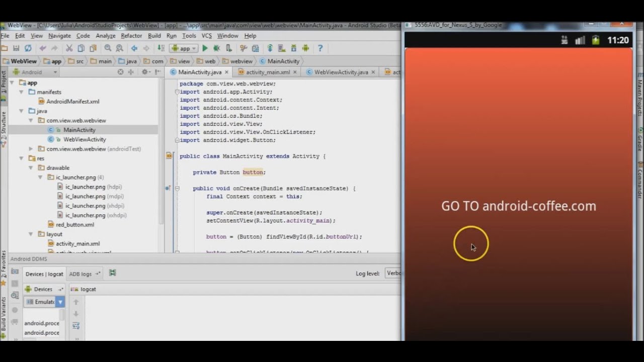The width and height of the screenshot is (644, 362).
Task: Open the Android project view dropdown
Action: 35,72
